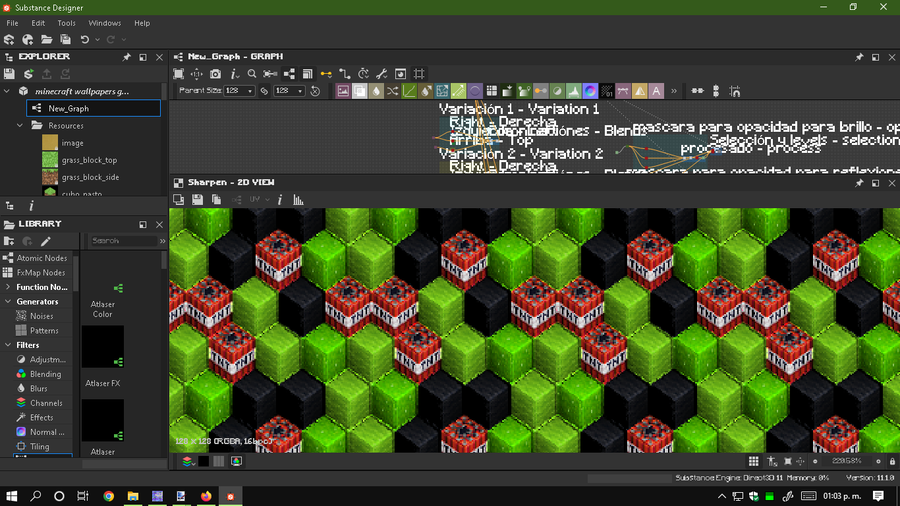Click the publish Substance icon in Explorer
The height and width of the screenshot is (506, 900).
click(x=28, y=74)
